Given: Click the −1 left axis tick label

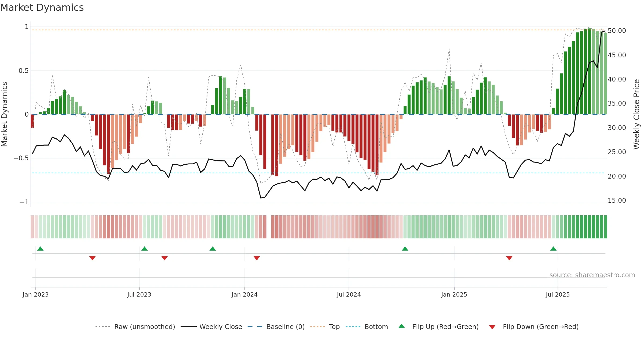Looking at the screenshot, I should click(24, 202).
